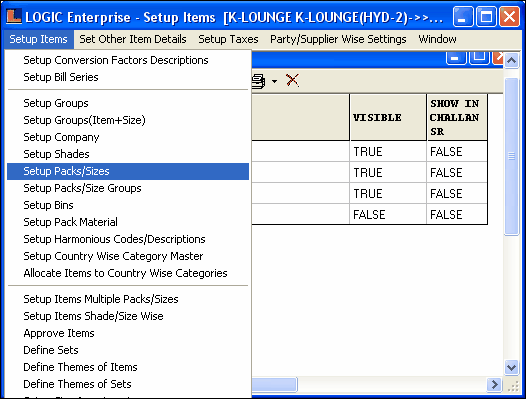Image resolution: width=526 pixels, height=399 pixels.
Task: Select Setup Packs/Size Groups
Action: click(x=128, y=188)
